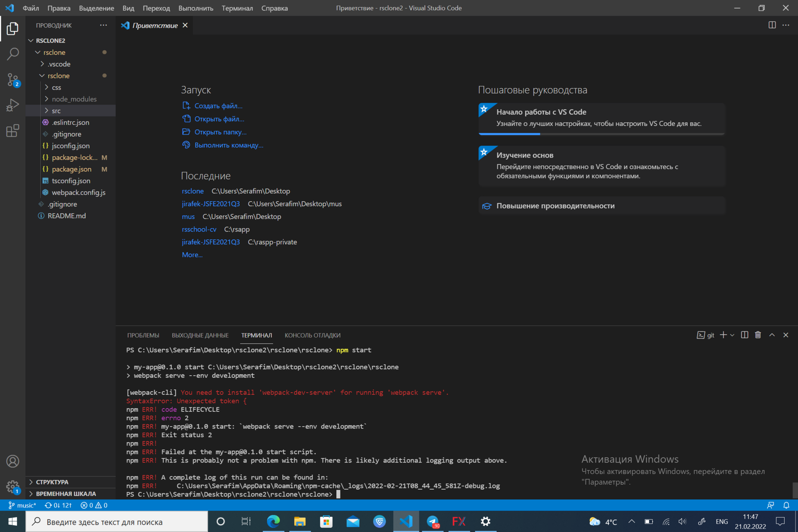Screen dimensions: 798x532
Task: Open the Справка menu
Action: coord(274,8)
